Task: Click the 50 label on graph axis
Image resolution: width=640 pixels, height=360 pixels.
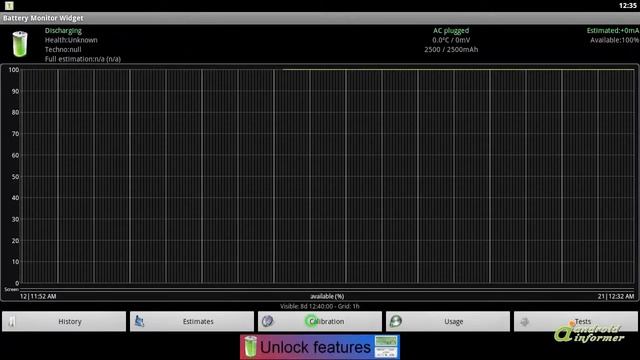Action: [x=15, y=177]
